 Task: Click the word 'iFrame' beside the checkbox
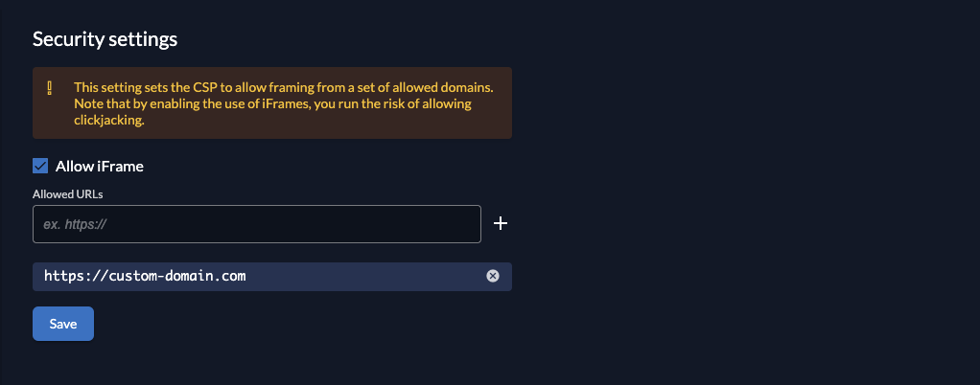pyautogui.click(x=120, y=167)
